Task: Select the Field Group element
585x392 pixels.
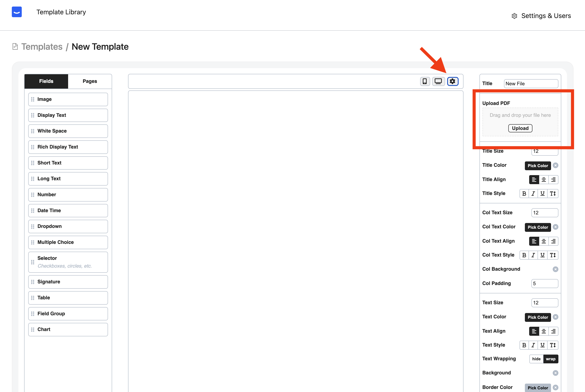Action: tap(68, 313)
